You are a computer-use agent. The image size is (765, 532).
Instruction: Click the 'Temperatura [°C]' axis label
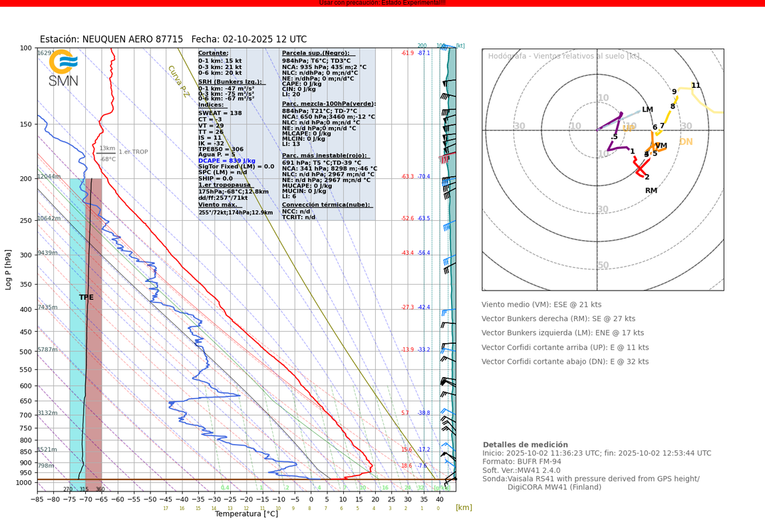pyautogui.click(x=246, y=513)
